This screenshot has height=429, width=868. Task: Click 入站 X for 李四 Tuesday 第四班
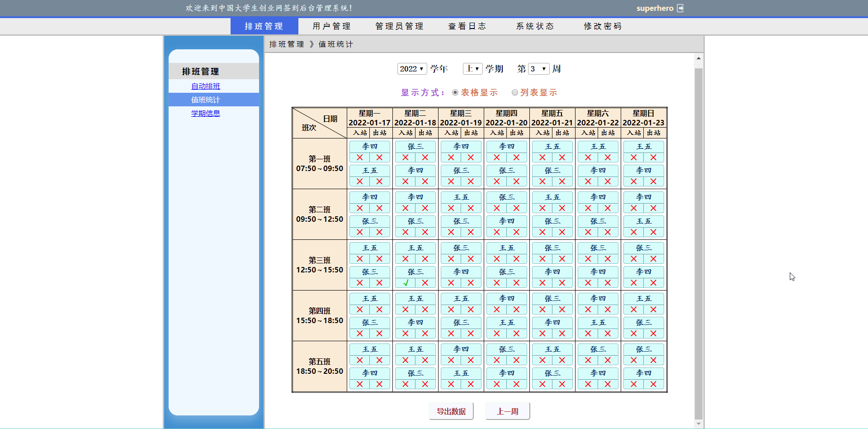406,334
